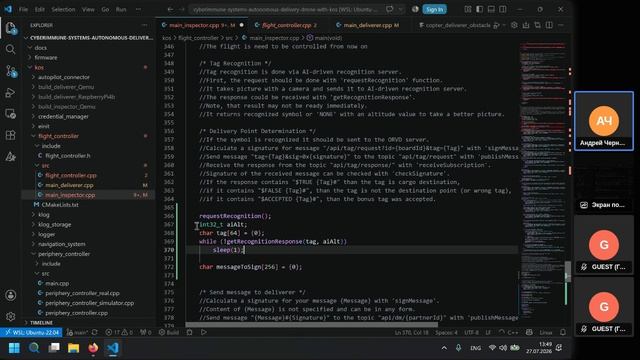
Task: Click the editor settings gear icon in tab bar
Action: pos(514,25)
